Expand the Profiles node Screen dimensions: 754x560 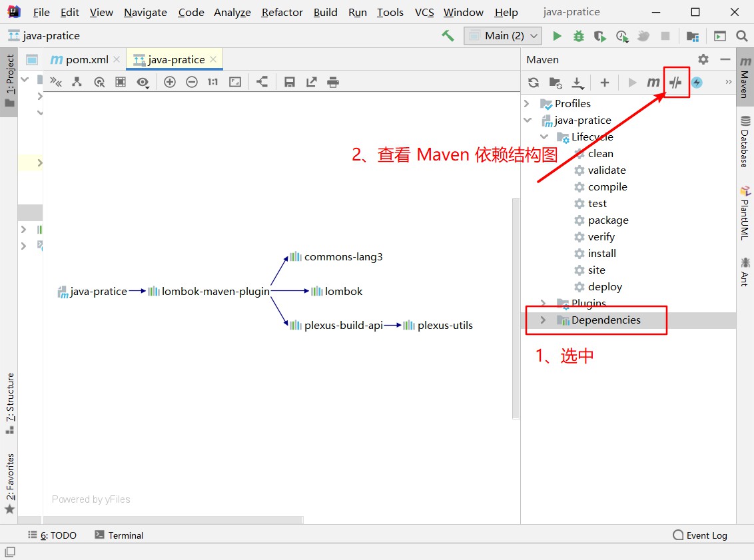pos(527,103)
